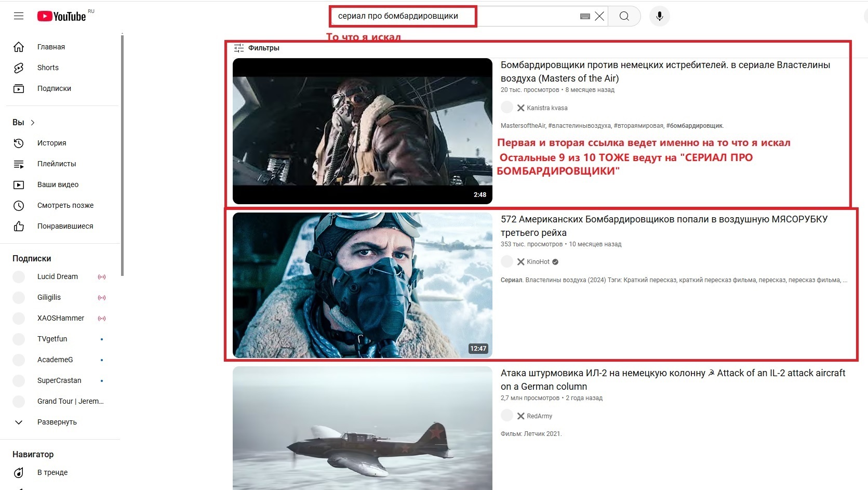Click the text 353 тыс. просмотров
The width and height of the screenshot is (868, 490).
pos(532,244)
